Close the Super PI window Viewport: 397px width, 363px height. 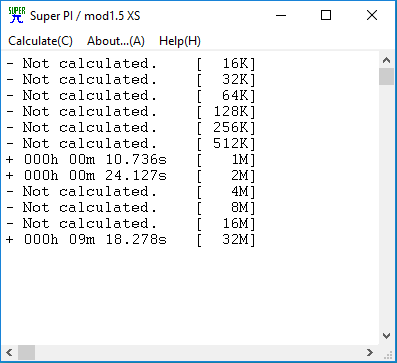tap(372, 15)
